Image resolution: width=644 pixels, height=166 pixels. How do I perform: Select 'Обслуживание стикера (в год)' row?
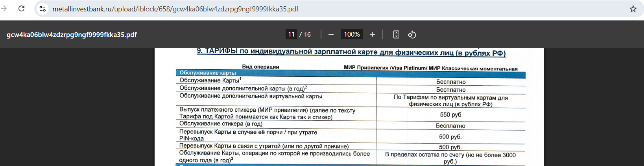[221, 124]
